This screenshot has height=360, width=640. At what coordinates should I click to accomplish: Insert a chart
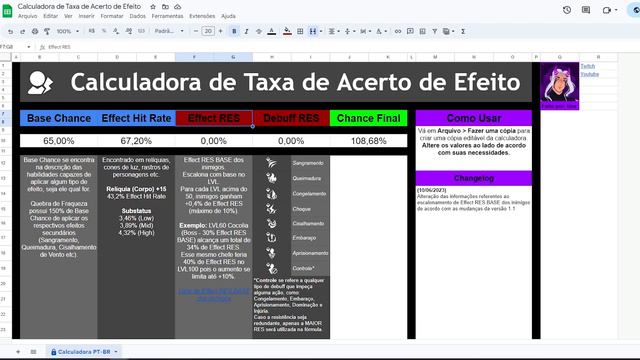pos(422,31)
